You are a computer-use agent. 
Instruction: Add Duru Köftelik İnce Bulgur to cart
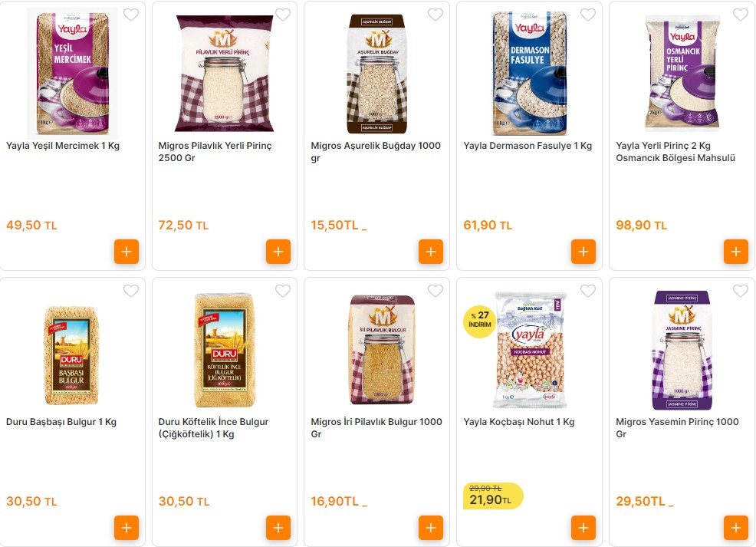[278, 528]
